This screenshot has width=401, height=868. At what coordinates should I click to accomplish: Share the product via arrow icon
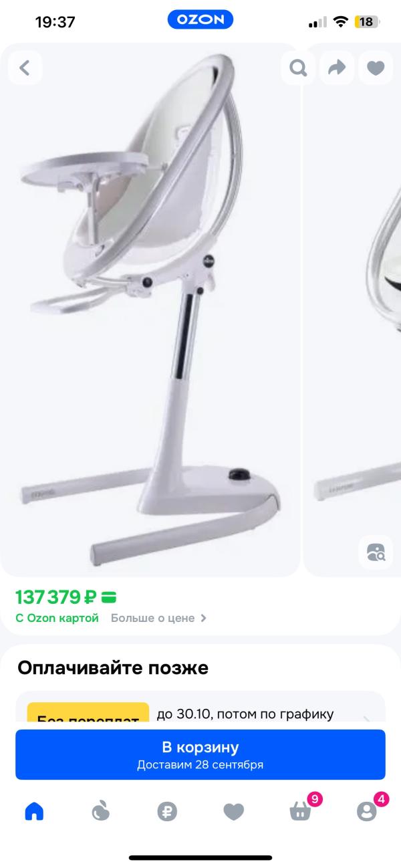coord(337,68)
